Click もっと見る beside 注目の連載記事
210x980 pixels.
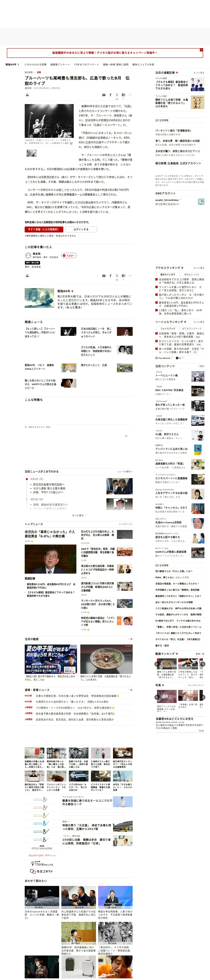pos(199,73)
